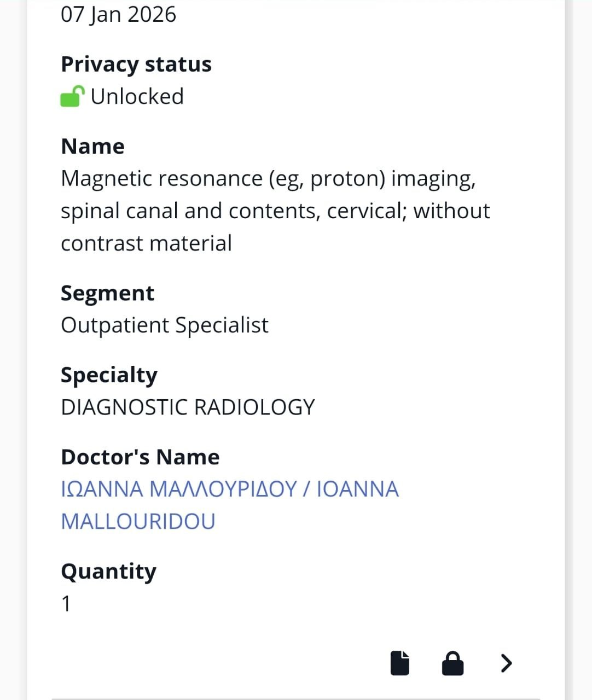The height and width of the screenshot is (700, 592).
Task: Select the Segment heading
Action: pos(107,293)
